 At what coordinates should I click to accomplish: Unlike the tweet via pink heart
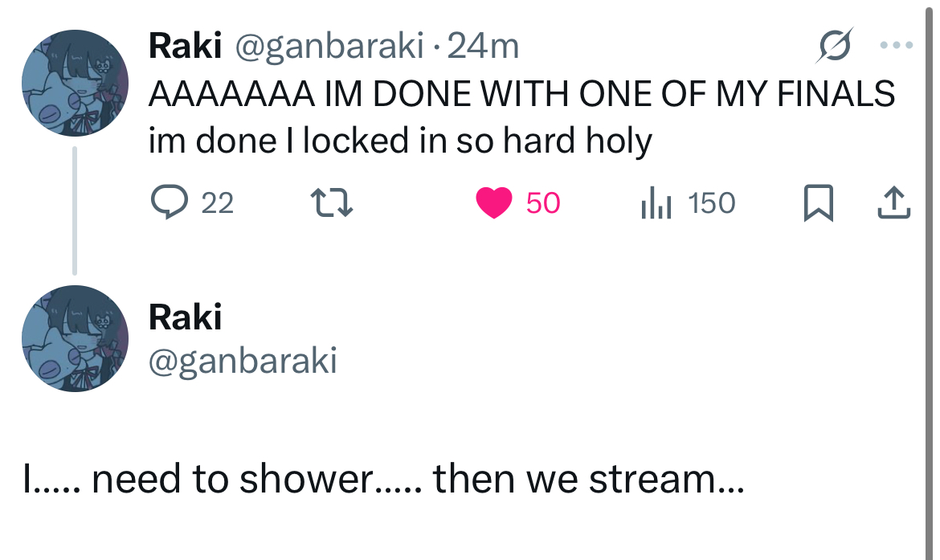click(494, 203)
